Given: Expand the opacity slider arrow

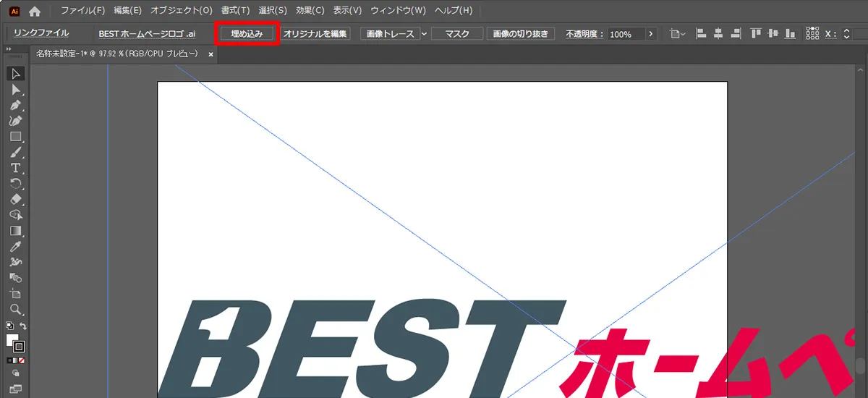Looking at the screenshot, I should (651, 34).
